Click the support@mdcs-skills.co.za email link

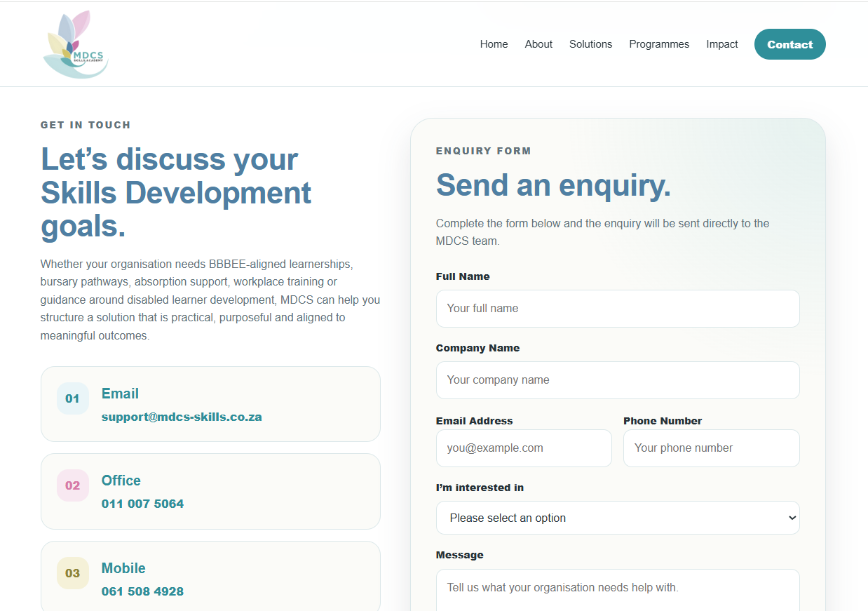pyautogui.click(x=182, y=417)
